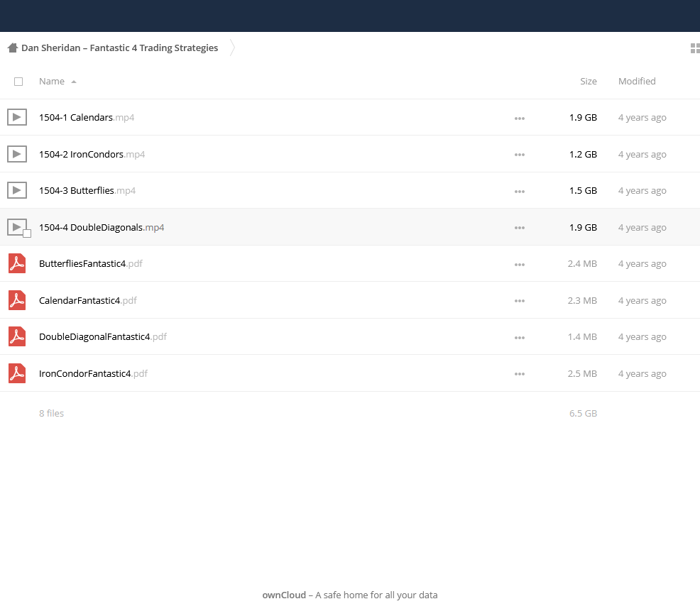Click video icon for 1504-2 IronCondors
700x616 pixels.
click(x=17, y=154)
